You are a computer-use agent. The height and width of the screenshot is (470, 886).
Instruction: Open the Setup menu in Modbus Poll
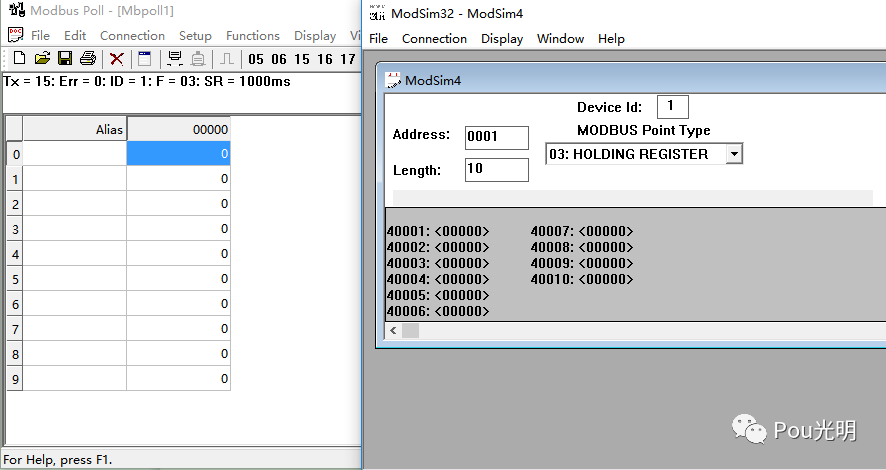[x=196, y=36]
